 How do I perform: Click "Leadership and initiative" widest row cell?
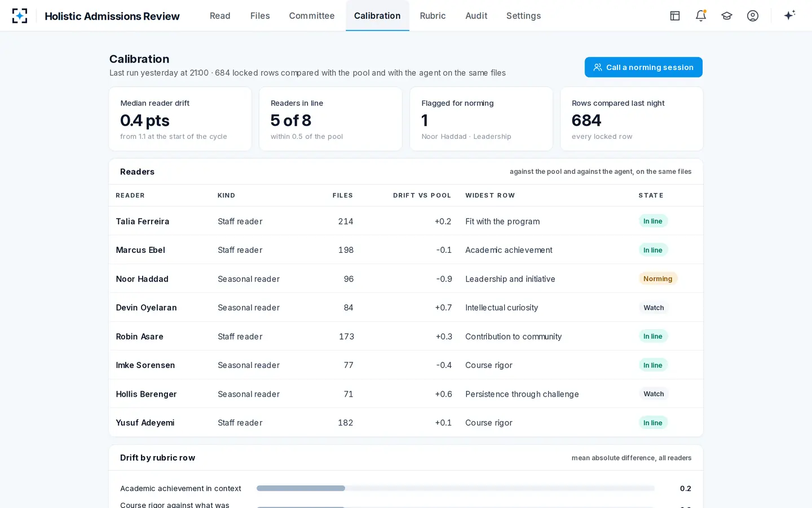point(510,279)
